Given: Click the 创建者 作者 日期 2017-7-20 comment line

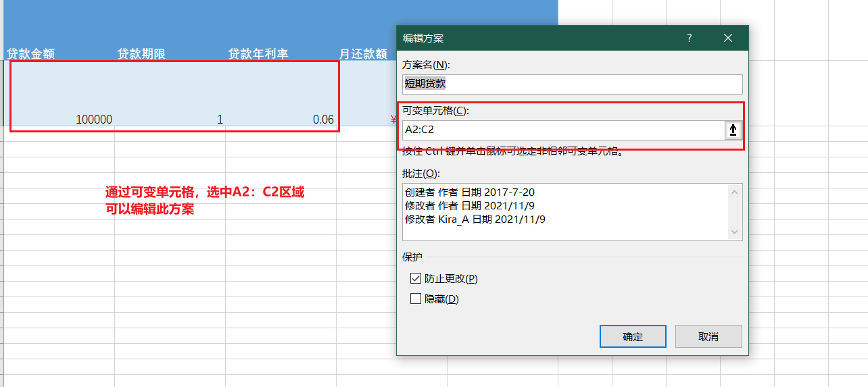Looking at the screenshot, I should (470, 192).
